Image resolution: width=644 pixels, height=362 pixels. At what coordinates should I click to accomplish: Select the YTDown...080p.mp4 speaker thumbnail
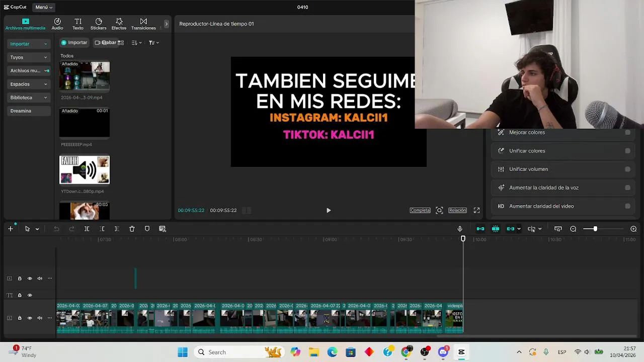tap(85, 170)
